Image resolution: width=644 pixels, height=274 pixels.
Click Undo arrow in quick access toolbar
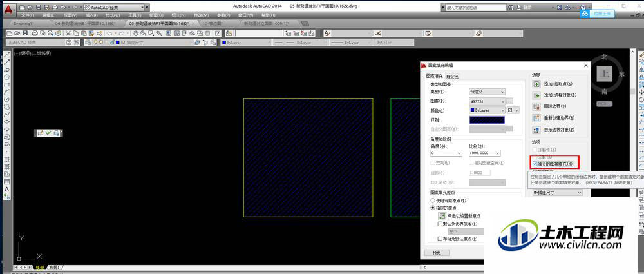[62, 7]
